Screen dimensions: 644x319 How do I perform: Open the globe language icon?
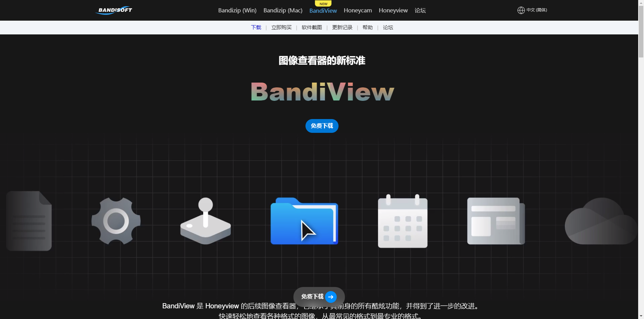click(x=521, y=10)
